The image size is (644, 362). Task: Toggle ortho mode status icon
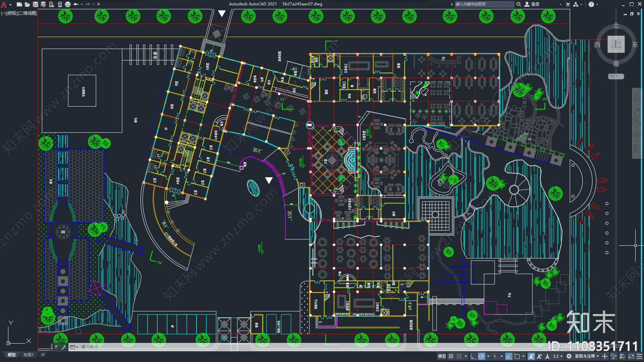tap(473, 356)
